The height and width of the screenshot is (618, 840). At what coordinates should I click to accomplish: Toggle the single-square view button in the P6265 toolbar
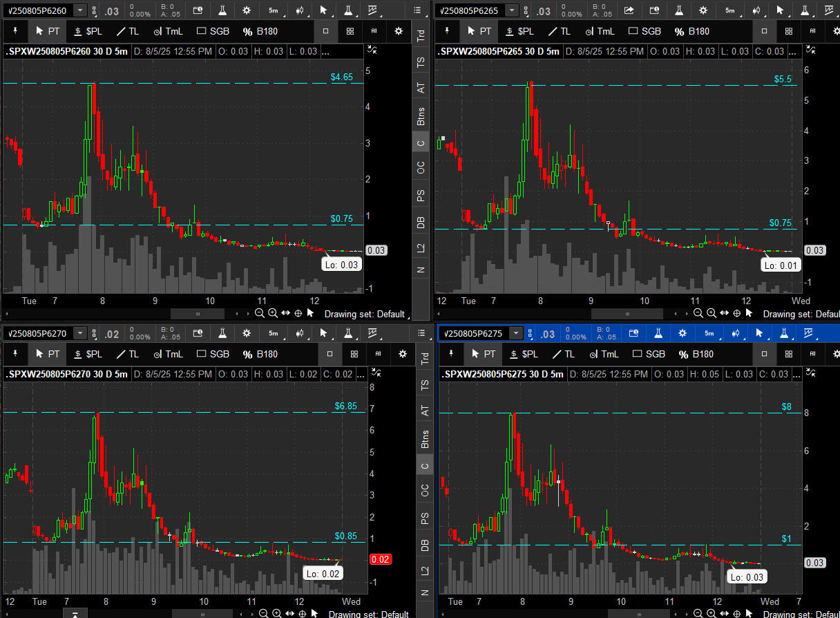tap(764, 31)
